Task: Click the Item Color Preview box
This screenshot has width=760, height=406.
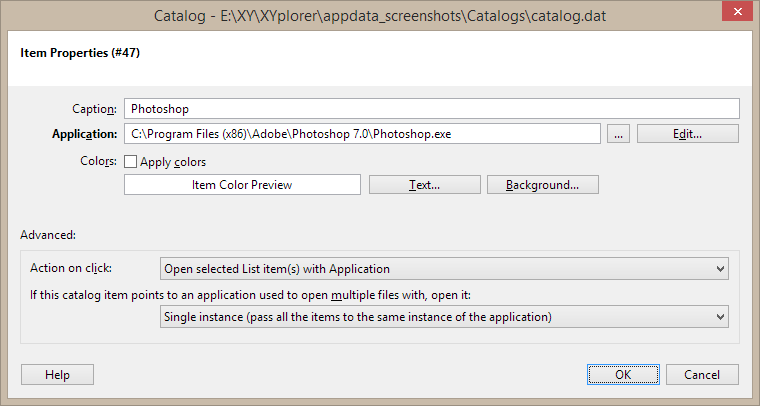Action: [x=241, y=185]
